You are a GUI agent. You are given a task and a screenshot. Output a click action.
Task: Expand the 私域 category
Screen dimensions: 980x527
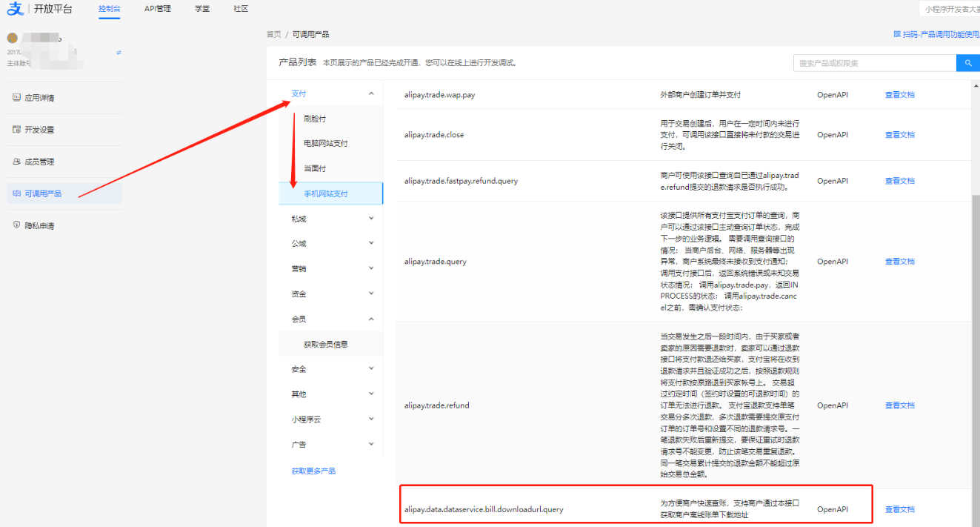pyautogui.click(x=371, y=219)
